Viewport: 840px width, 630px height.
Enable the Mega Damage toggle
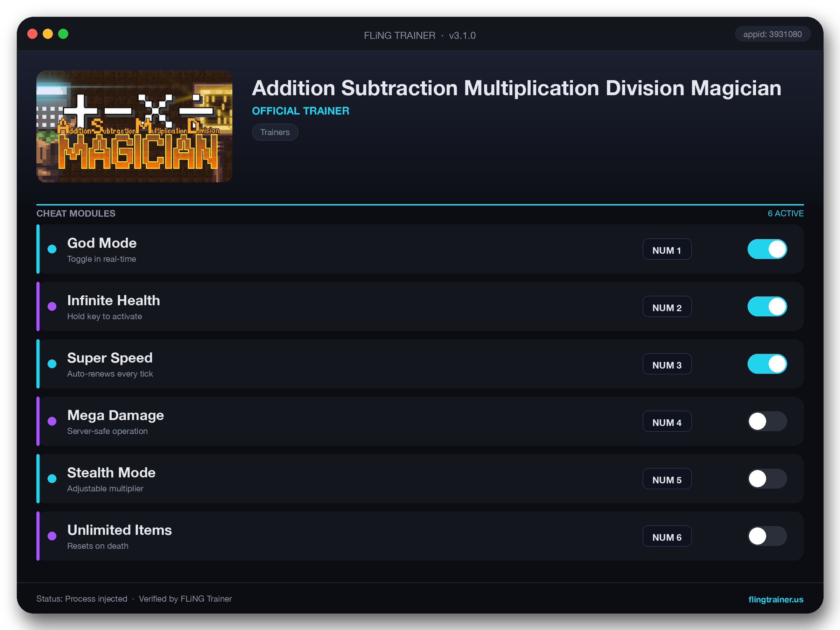767,421
